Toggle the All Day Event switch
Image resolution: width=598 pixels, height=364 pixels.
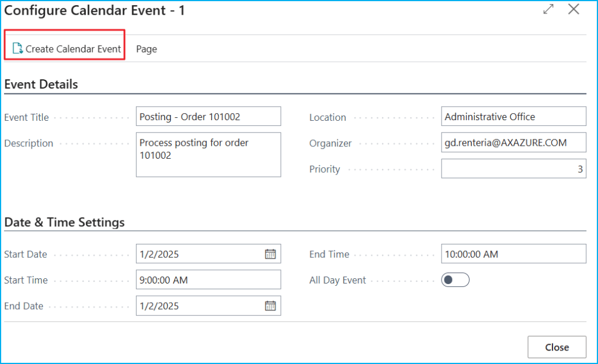pos(455,280)
